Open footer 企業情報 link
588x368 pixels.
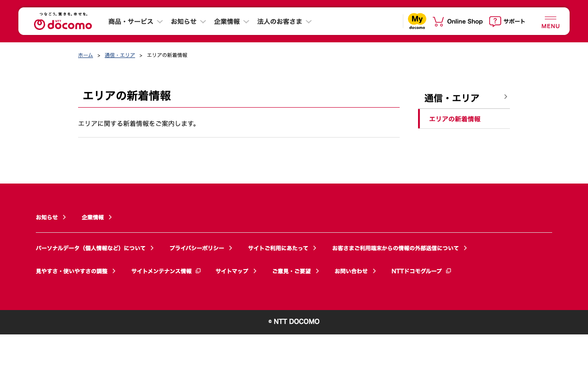(x=97, y=217)
